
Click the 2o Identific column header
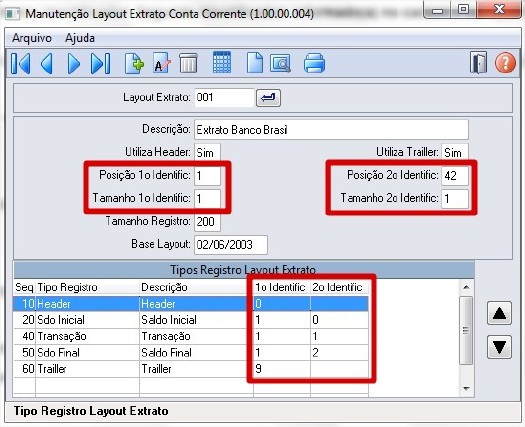click(339, 287)
